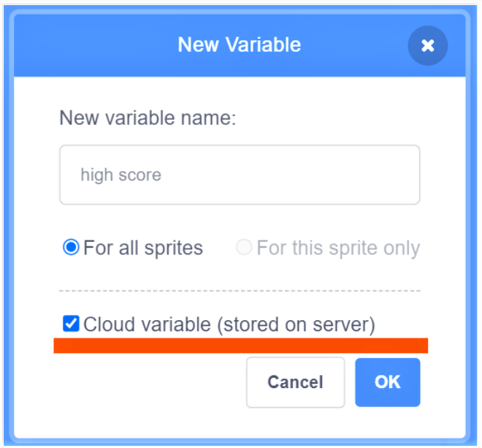Close the New Variable dialog
This screenshot has height=448, width=482.
pyautogui.click(x=427, y=45)
